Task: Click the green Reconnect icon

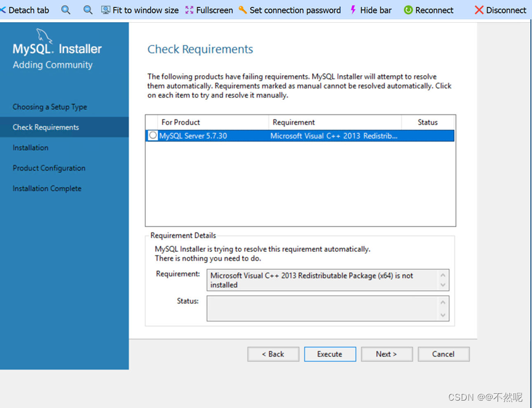Action: tap(408, 10)
